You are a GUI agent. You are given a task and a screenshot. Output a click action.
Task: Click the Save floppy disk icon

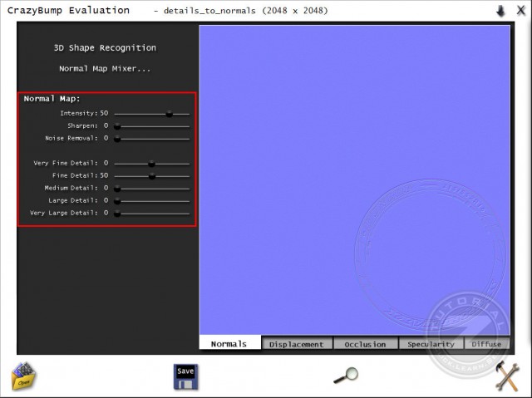coord(185,376)
